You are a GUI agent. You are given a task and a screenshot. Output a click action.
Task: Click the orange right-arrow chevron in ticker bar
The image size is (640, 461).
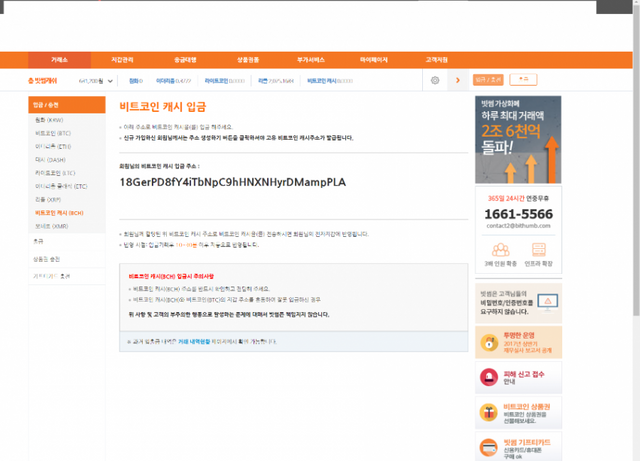point(458,80)
